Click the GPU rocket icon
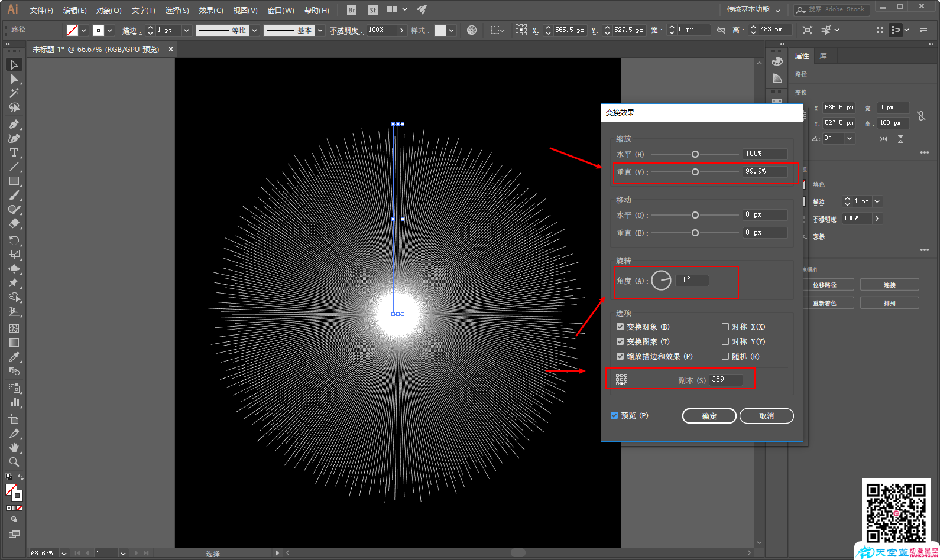 point(422,9)
